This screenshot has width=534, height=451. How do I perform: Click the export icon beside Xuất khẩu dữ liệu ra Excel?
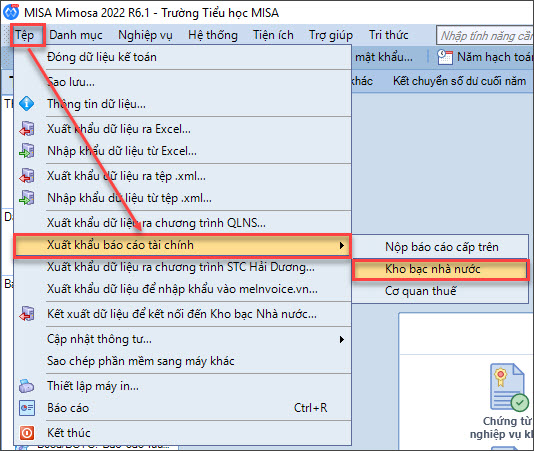click(x=27, y=129)
